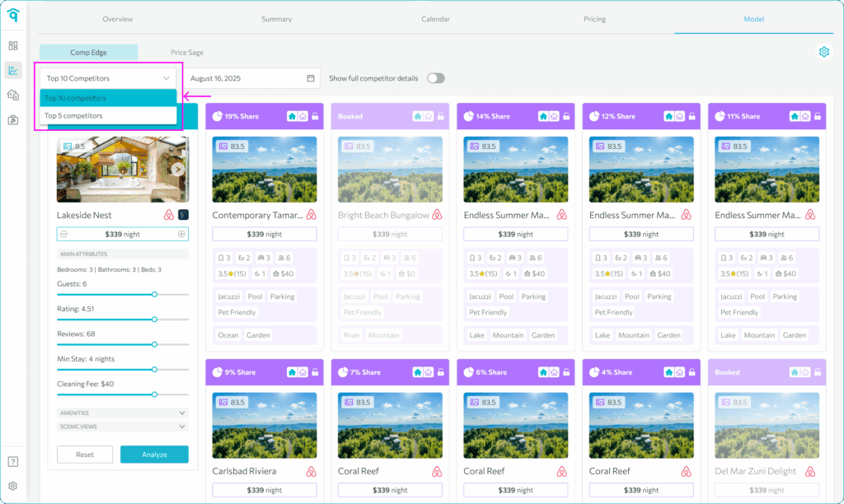The image size is (844, 504).
Task: Click the 9.5 image score badge
Action: point(74,147)
